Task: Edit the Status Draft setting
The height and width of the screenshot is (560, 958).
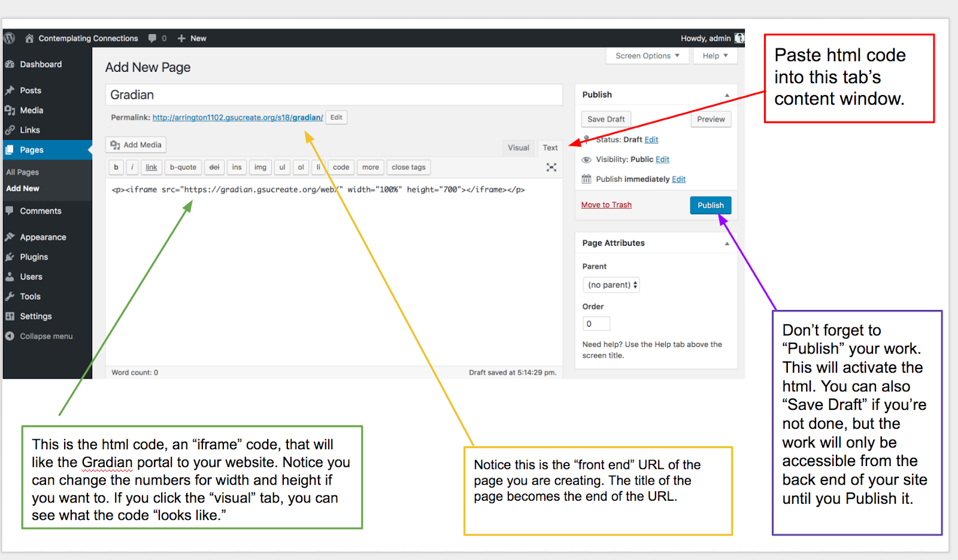Action: [x=651, y=139]
